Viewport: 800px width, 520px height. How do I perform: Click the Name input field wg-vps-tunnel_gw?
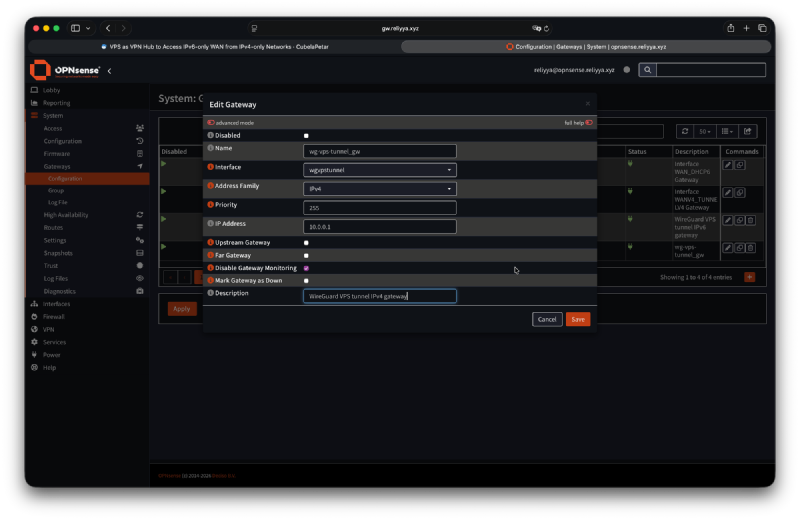tap(380, 151)
